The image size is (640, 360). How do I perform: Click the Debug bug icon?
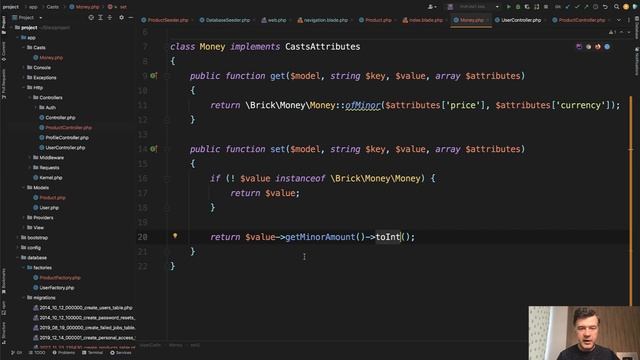tap(518, 7)
